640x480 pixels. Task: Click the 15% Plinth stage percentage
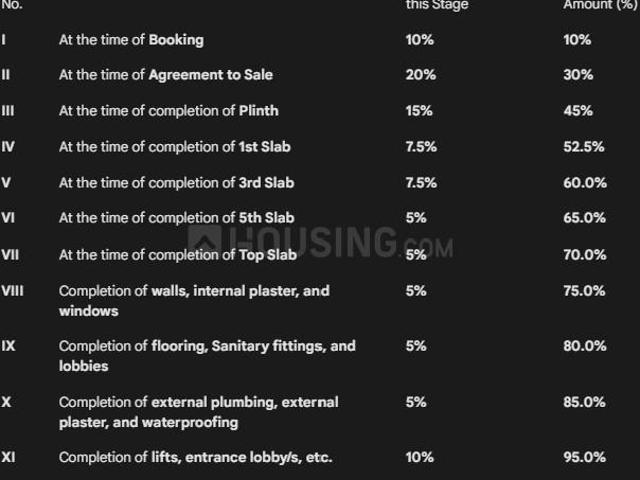419,111
